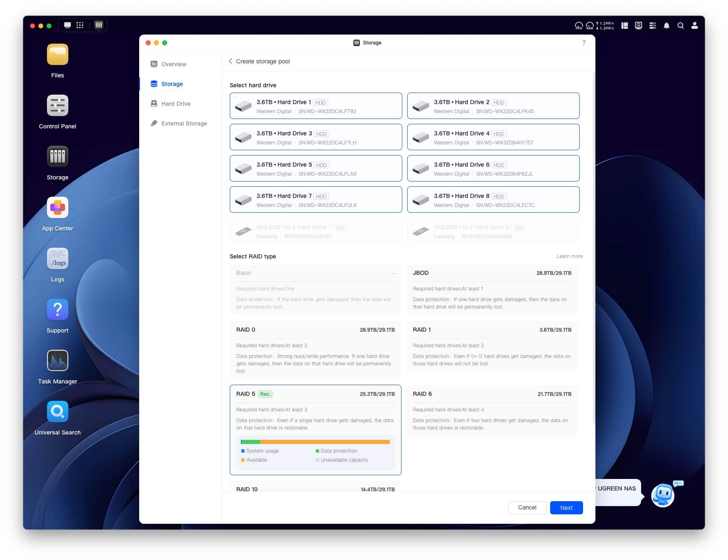The height and width of the screenshot is (560, 728).
Task: Open the widgets panel icon in the top bar
Action: pos(625,26)
